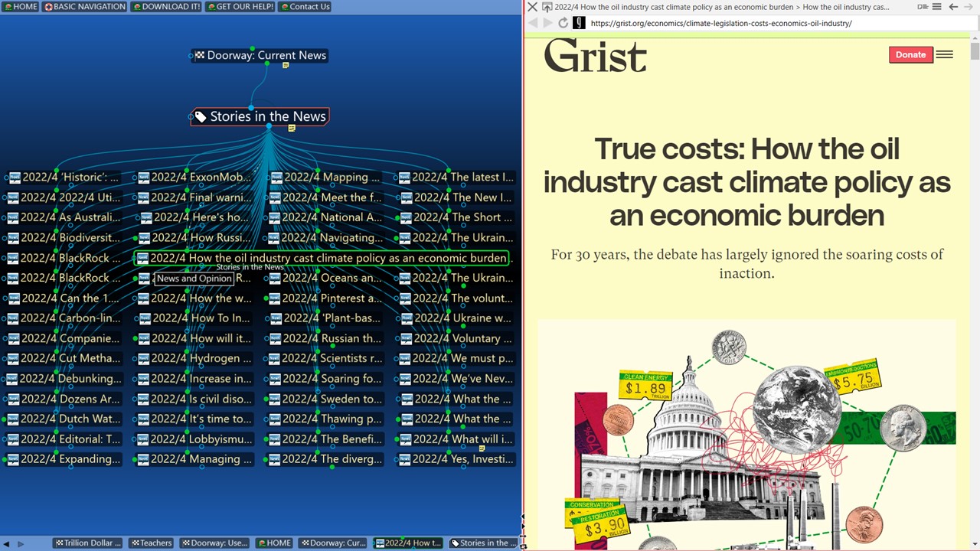Click the history forward arrow at bottom left
Image resolution: width=980 pixels, height=551 pixels.
tap(21, 543)
